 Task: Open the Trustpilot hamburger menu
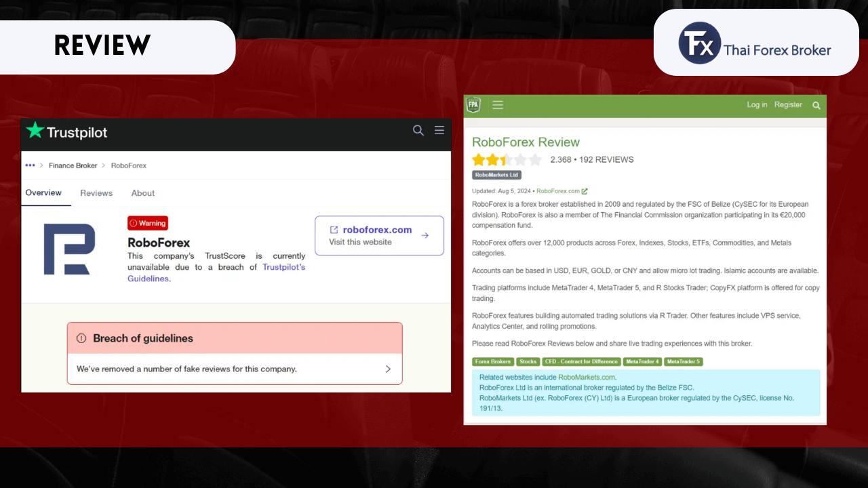[439, 130]
